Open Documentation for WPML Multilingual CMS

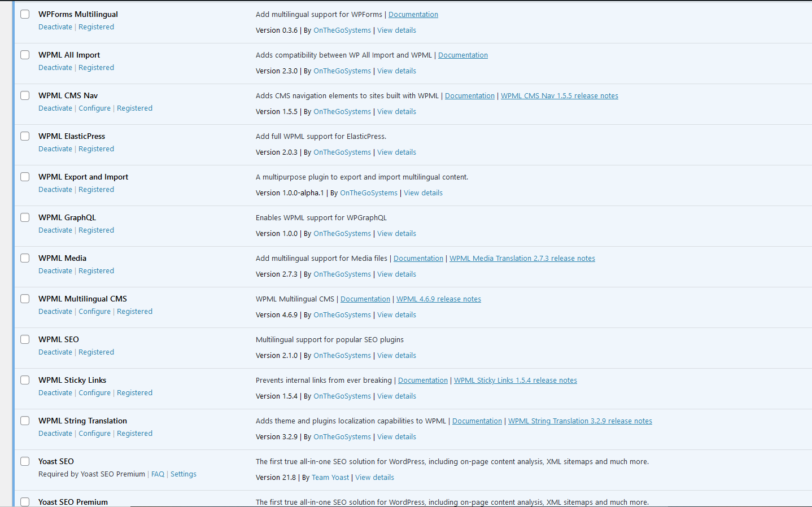(365, 299)
